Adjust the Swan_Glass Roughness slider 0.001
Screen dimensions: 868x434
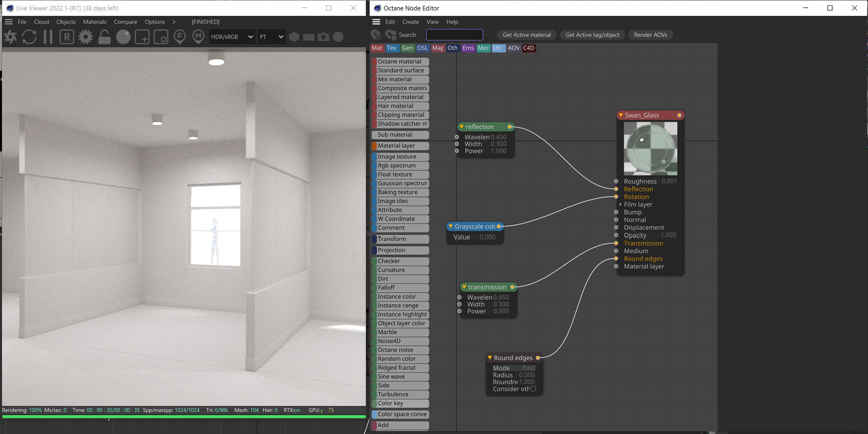[669, 181]
